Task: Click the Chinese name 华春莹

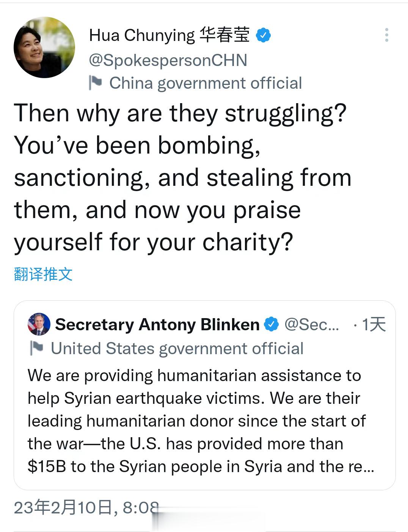Action: [x=224, y=35]
